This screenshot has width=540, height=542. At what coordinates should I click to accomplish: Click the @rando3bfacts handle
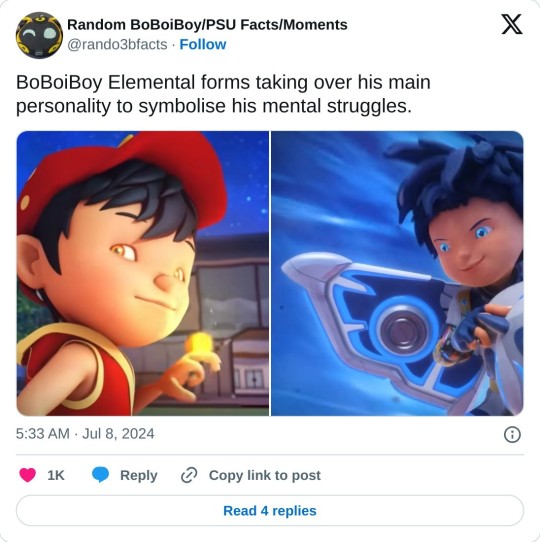117,45
